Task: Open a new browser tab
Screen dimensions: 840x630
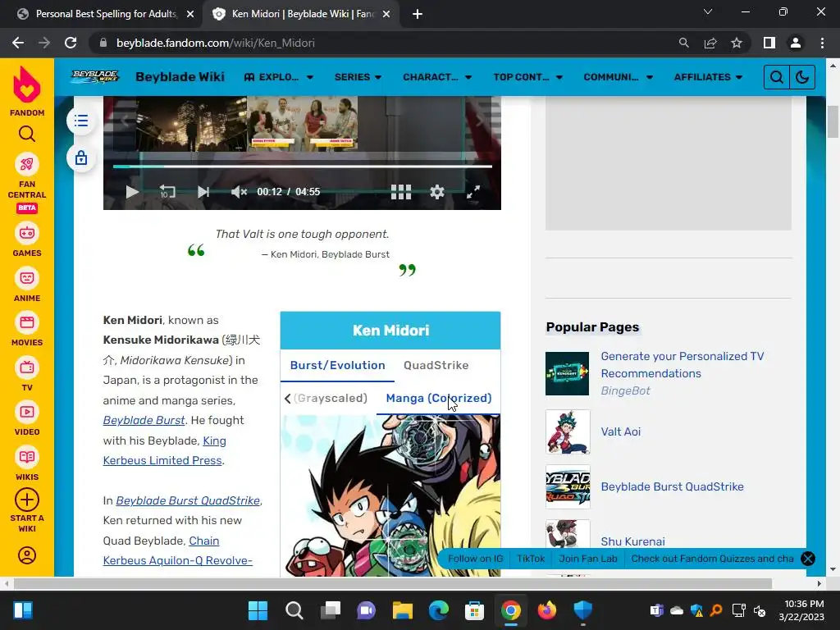Action: 418,14
